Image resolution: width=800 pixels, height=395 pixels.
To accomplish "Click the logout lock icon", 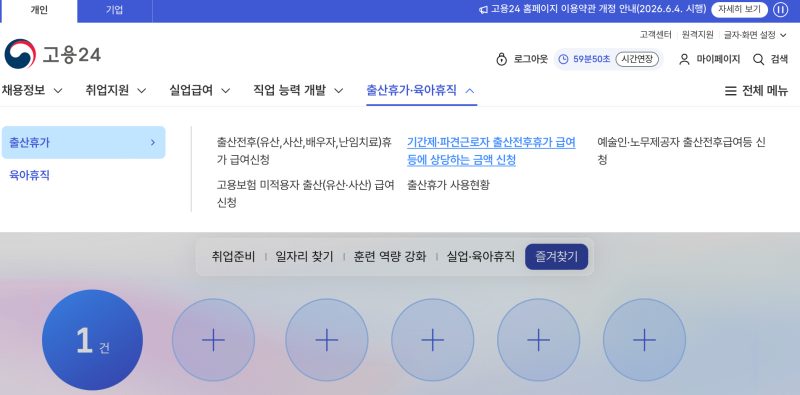I will coord(502,59).
